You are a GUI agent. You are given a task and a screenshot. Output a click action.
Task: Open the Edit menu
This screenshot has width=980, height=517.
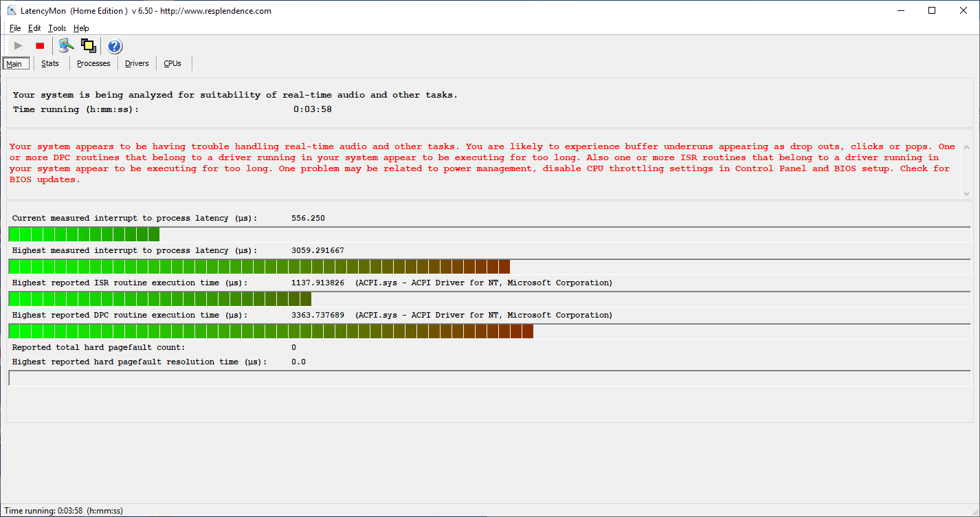[34, 28]
